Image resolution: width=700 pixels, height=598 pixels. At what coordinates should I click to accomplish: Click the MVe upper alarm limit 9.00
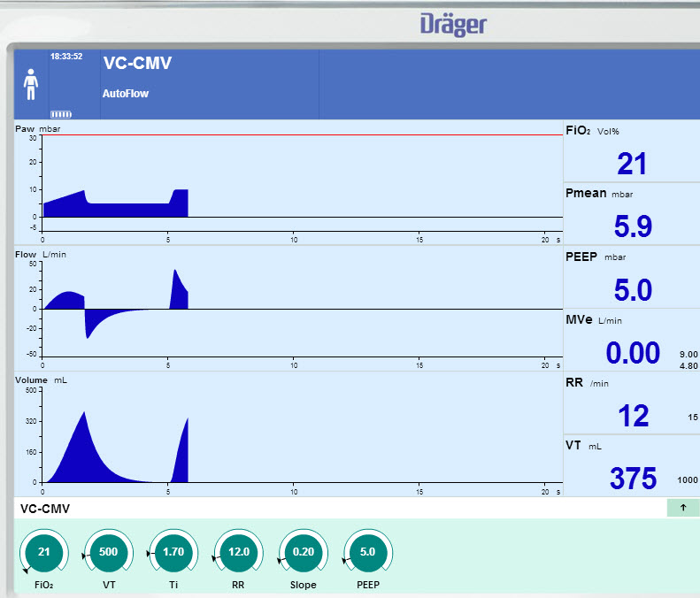pyautogui.click(x=688, y=355)
